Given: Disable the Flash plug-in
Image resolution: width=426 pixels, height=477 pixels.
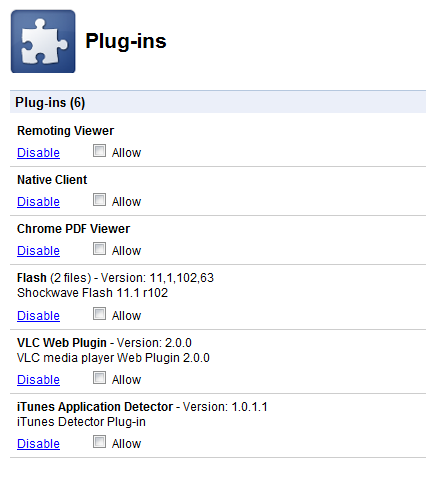Looking at the screenshot, I should click(38, 316).
